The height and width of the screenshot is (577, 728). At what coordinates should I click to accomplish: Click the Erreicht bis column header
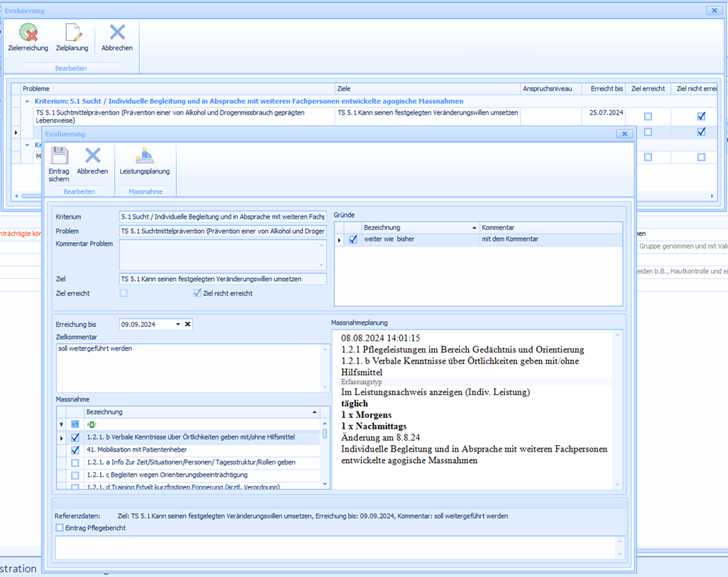606,89
